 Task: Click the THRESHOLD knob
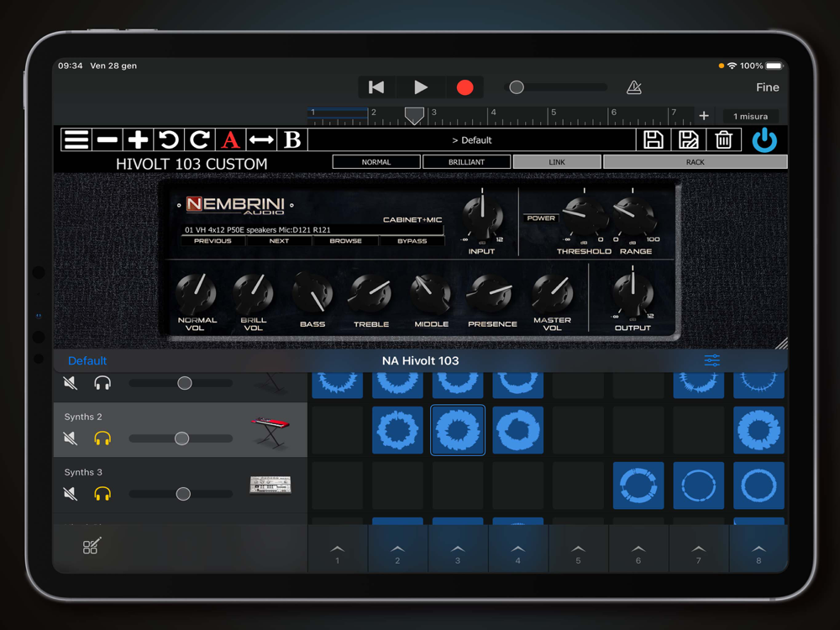pyautogui.click(x=585, y=217)
